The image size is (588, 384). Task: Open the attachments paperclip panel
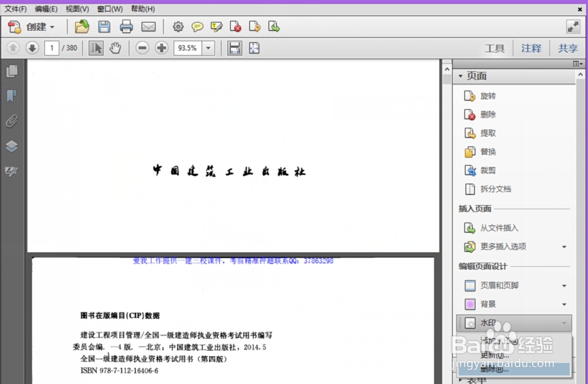pyautogui.click(x=12, y=121)
